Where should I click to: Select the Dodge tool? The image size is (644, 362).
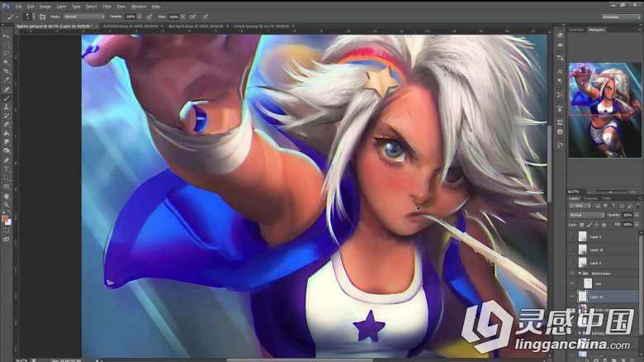click(x=6, y=150)
